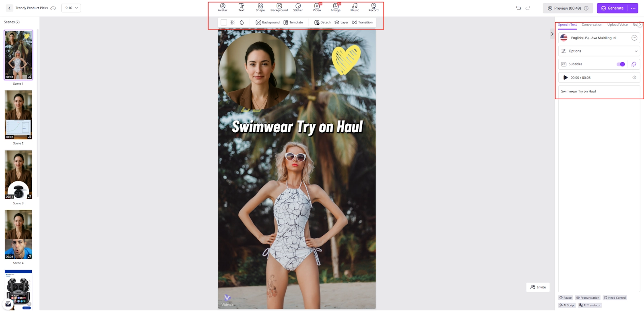This screenshot has width=644, height=312.
Task: Open the Record tool
Action: (374, 8)
